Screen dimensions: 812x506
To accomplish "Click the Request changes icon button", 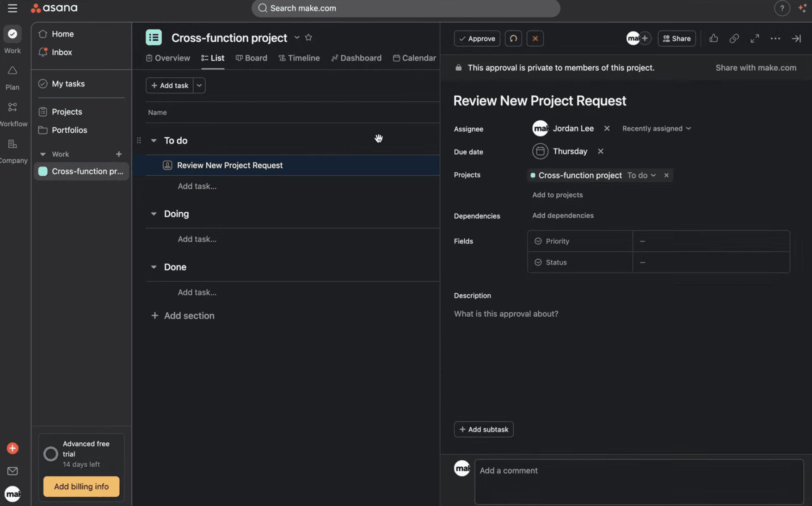I will (513, 38).
